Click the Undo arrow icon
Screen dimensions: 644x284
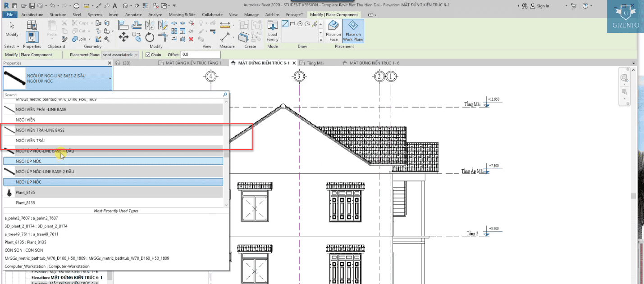(x=51, y=6)
